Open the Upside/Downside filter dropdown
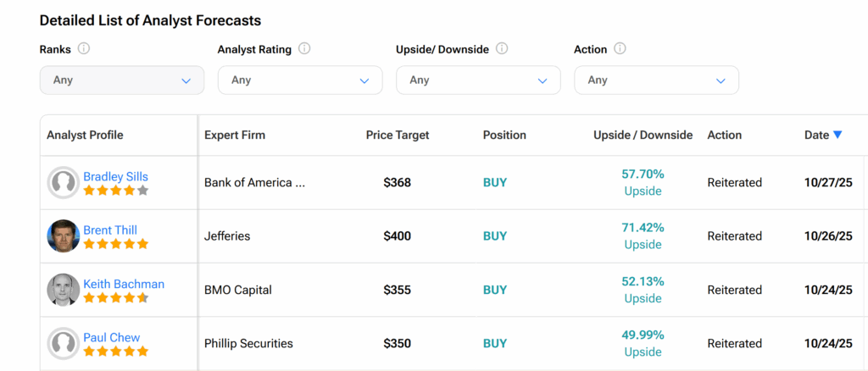Image resolution: width=868 pixels, height=371 pixels. point(478,80)
